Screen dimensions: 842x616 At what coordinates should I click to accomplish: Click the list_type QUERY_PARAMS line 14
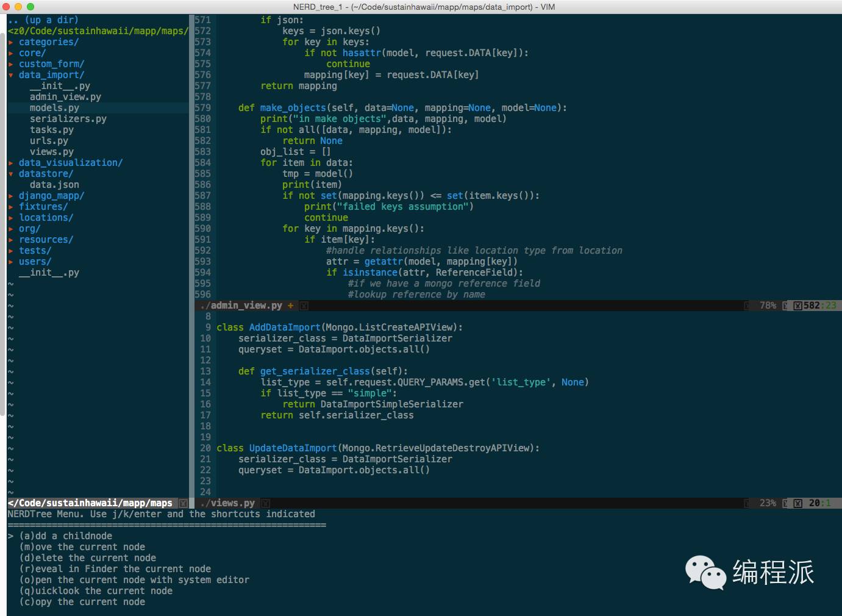[x=424, y=382]
